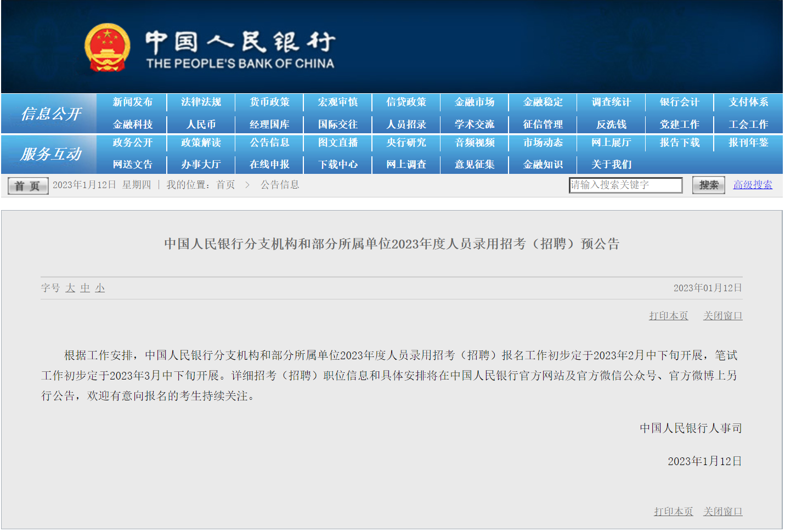The height and width of the screenshot is (532, 785).
Task: Open 下载中心 navigation item
Action: [338, 165]
